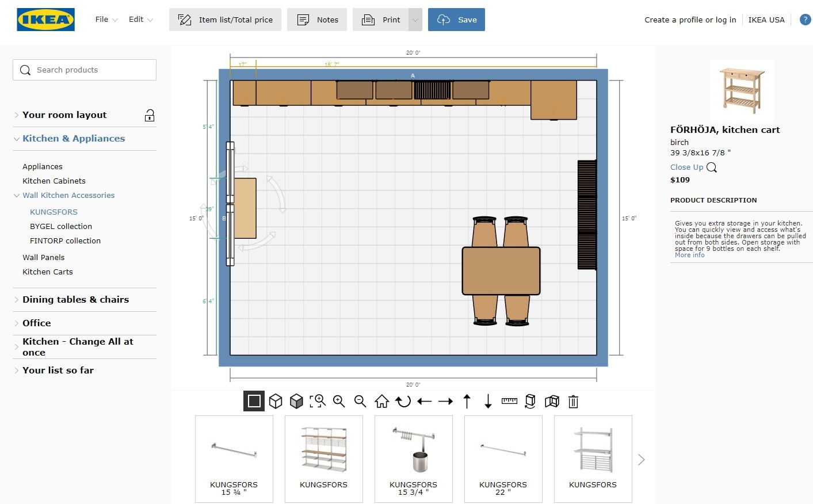
Task: Expand Dining tables & chairs section
Action: tap(75, 300)
